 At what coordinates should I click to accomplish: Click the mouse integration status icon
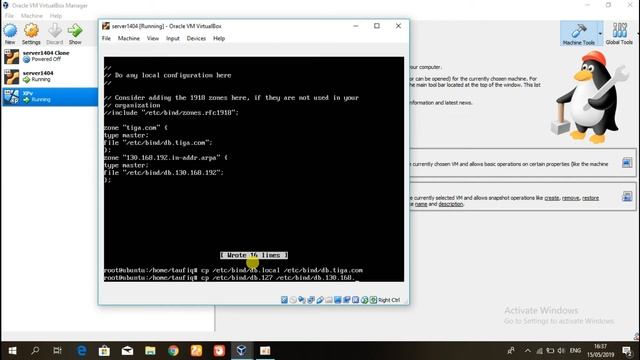364,300
